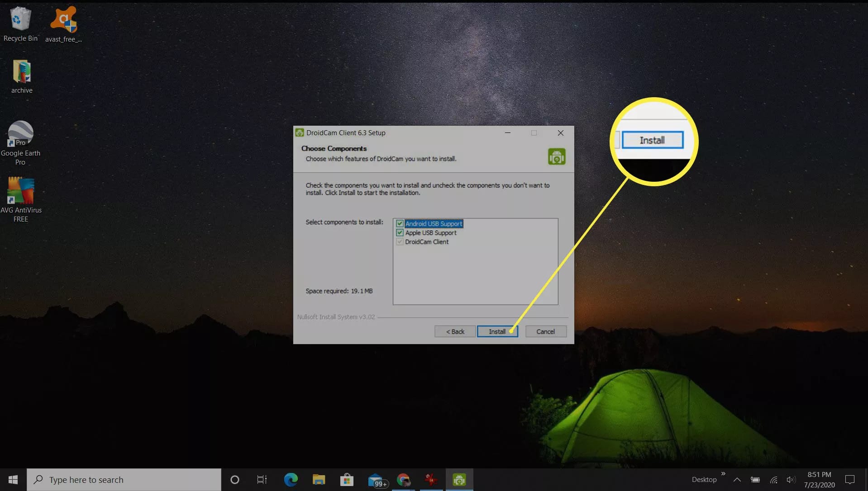Open File Explorer from the taskbar
868x491 pixels.
coord(319,480)
